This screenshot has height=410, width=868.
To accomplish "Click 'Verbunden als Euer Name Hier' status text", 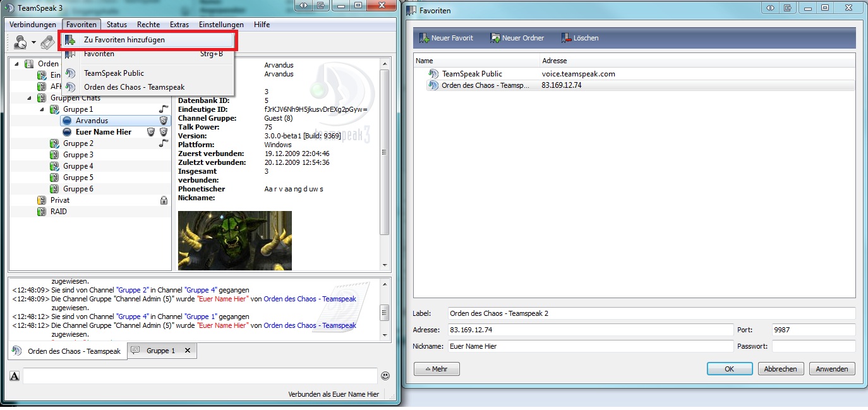I will pyautogui.click(x=334, y=394).
